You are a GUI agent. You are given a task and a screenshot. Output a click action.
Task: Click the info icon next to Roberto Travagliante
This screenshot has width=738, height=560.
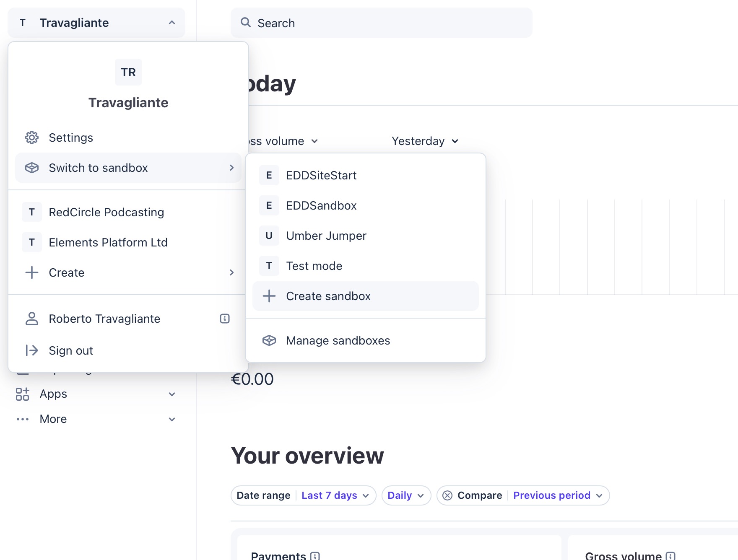(x=225, y=319)
